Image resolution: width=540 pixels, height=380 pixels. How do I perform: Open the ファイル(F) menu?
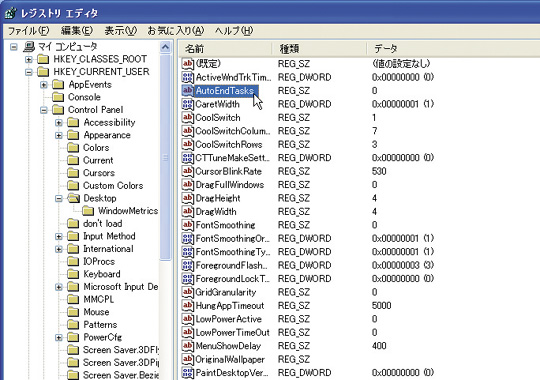pos(28,31)
